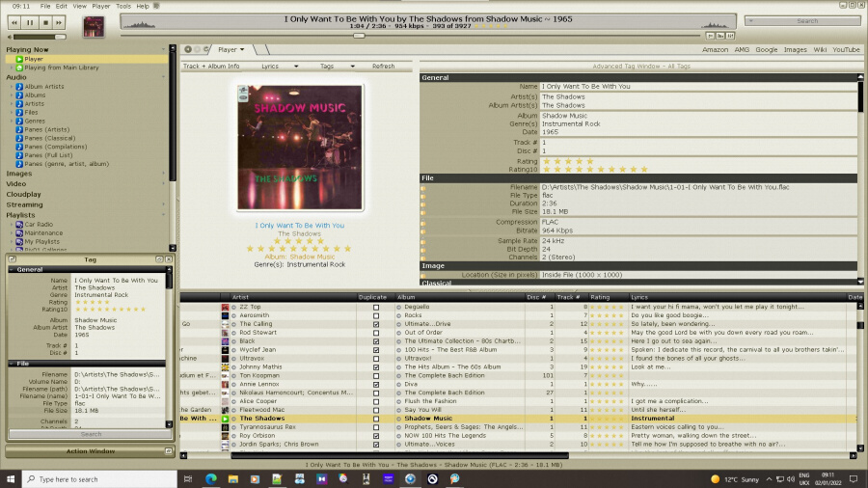Viewport: 868px width, 488px height.
Task: Close the Tag panel
Action: [x=169, y=259]
